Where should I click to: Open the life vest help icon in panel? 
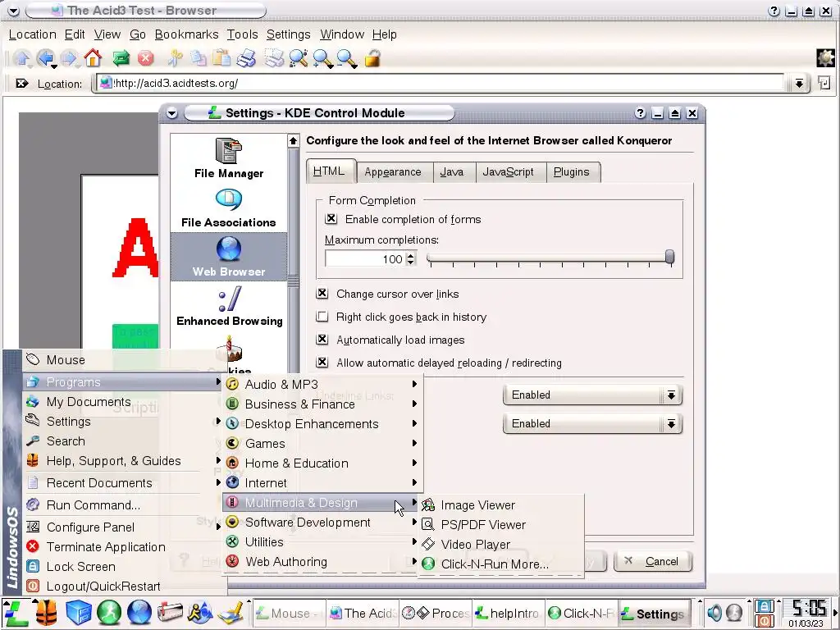pos(46,612)
